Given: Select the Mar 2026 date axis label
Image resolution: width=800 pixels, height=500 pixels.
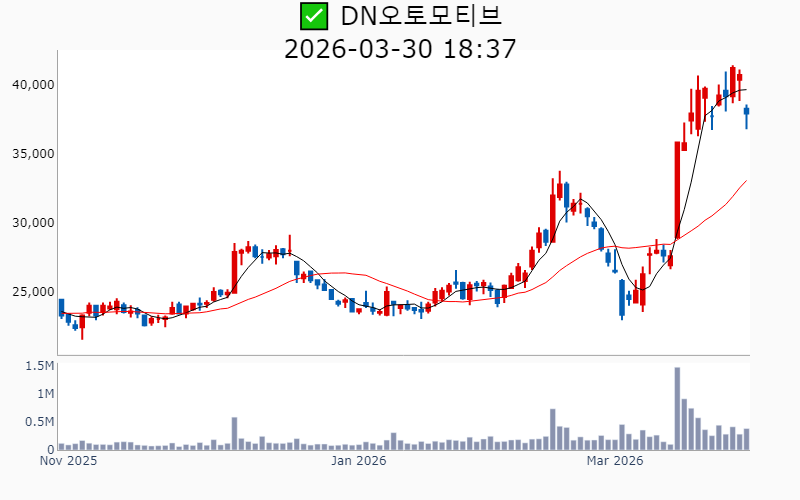Looking at the screenshot, I should (613, 462).
